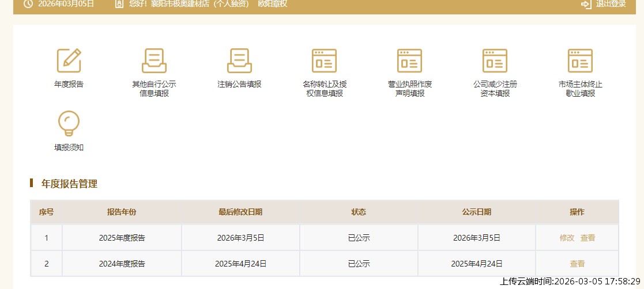Click the 填报须知 text label
This screenshot has height=289, width=644.
pyautogui.click(x=69, y=147)
